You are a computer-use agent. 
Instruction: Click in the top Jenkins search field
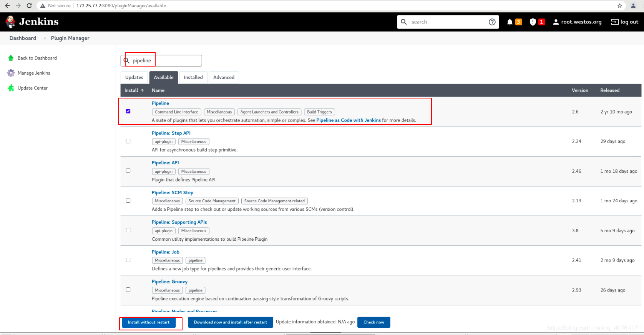click(448, 22)
